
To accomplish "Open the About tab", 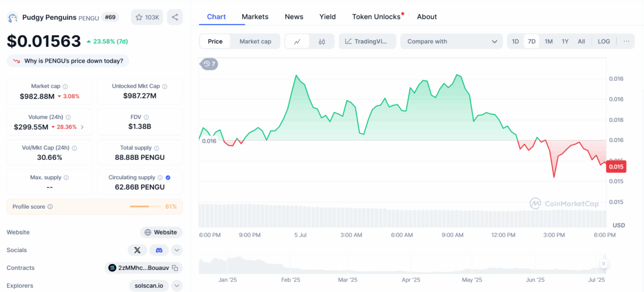I will pos(427,17).
